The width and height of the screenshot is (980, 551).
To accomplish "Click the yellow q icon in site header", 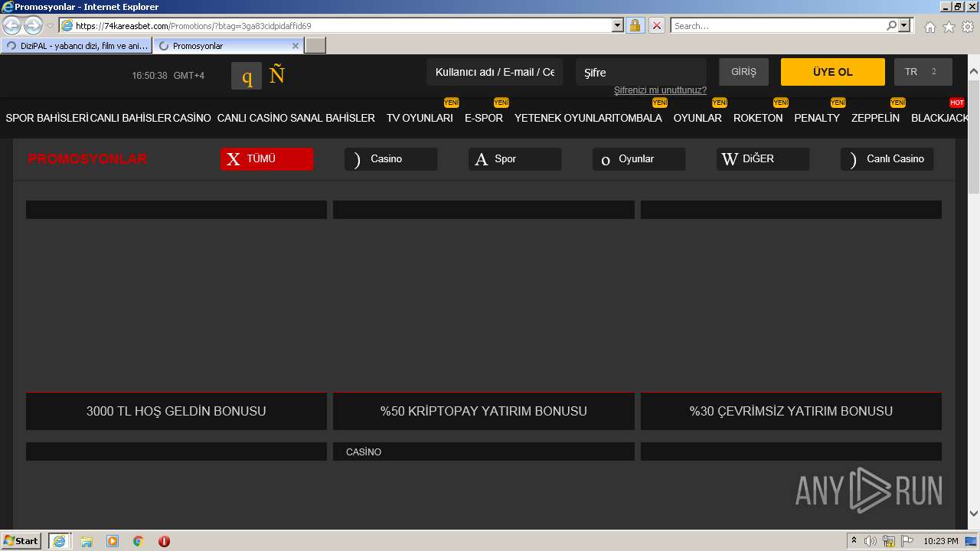I will coord(247,76).
